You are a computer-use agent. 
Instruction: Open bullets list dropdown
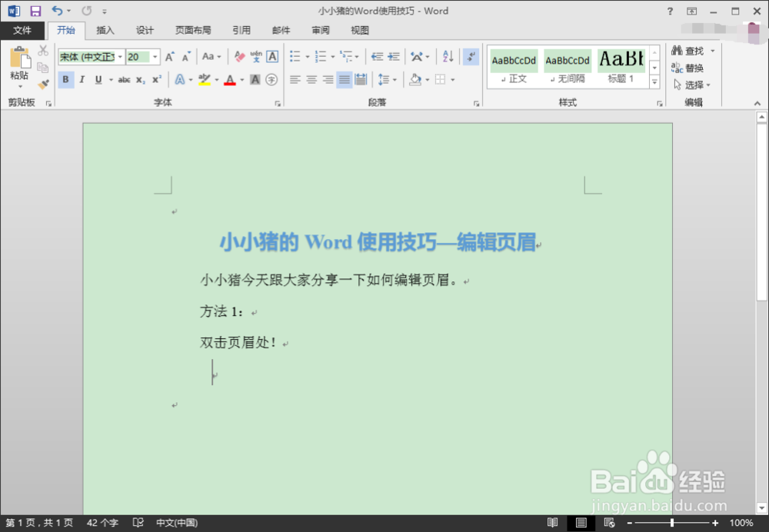click(x=308, y=57)
